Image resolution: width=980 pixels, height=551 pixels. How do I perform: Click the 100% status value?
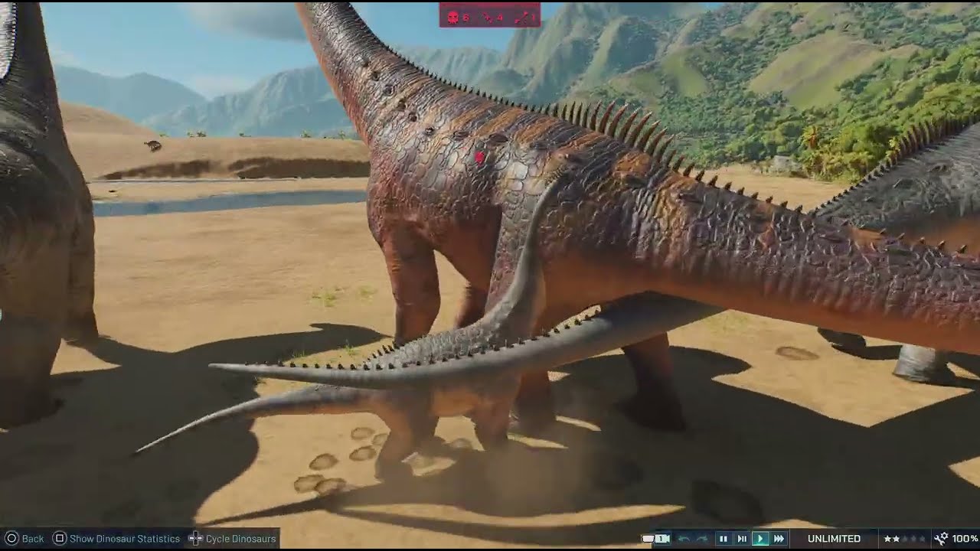pyautogui.click(x=965, y=539)
